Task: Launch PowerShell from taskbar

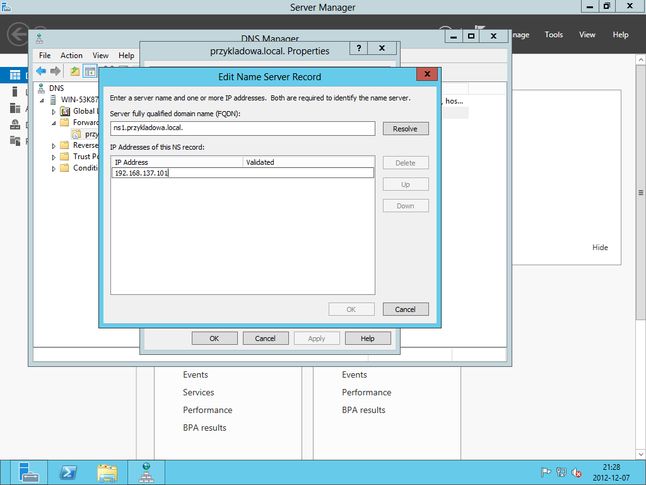Action: (x=68, y=472)
